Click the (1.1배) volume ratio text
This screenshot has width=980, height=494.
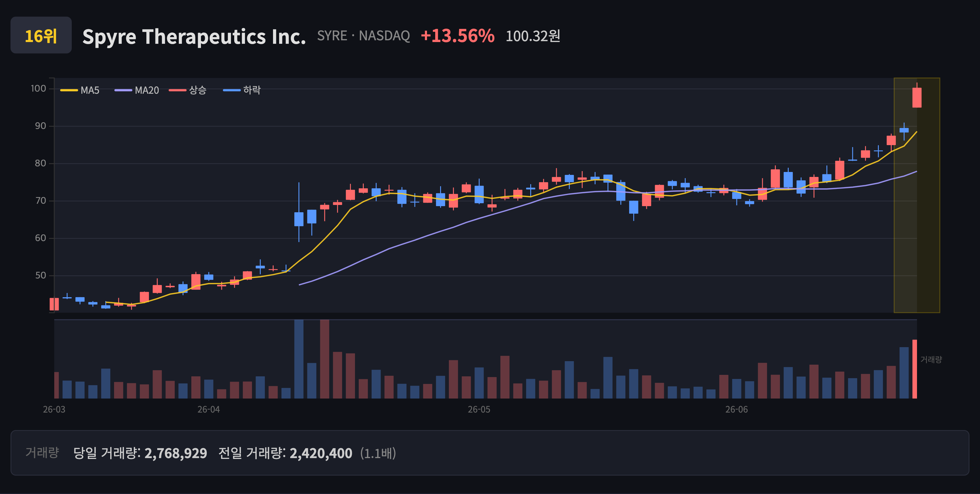pyautogui.click(x=378, y=453)
